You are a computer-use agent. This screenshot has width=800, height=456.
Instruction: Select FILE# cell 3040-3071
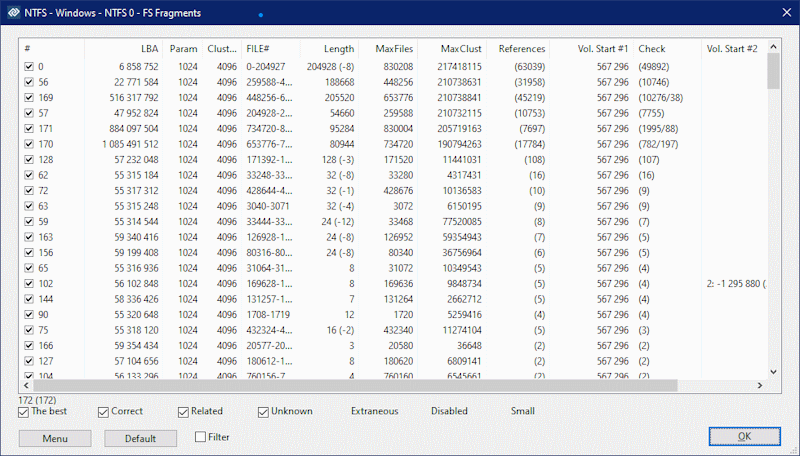(x=268, y=206)
